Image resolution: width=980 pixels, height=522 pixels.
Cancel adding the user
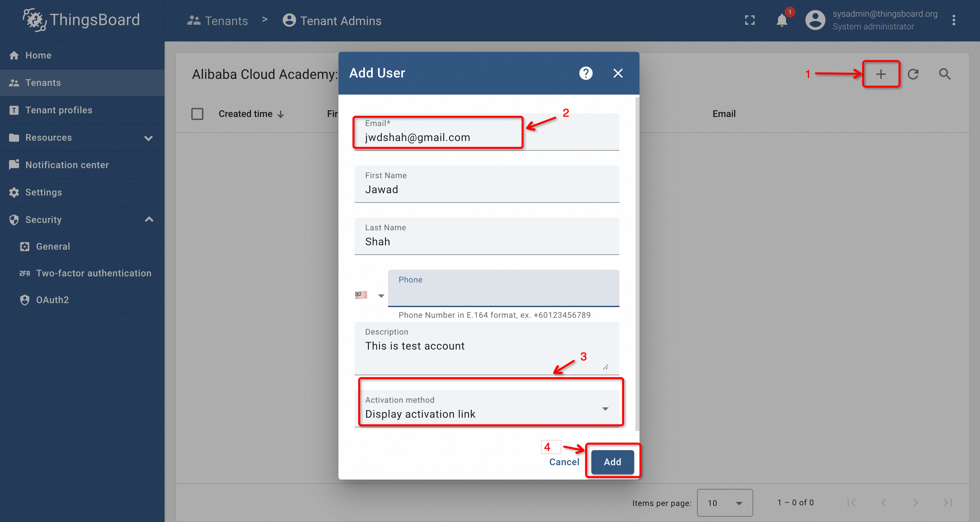pyautogui.click(x=564, y=462)
